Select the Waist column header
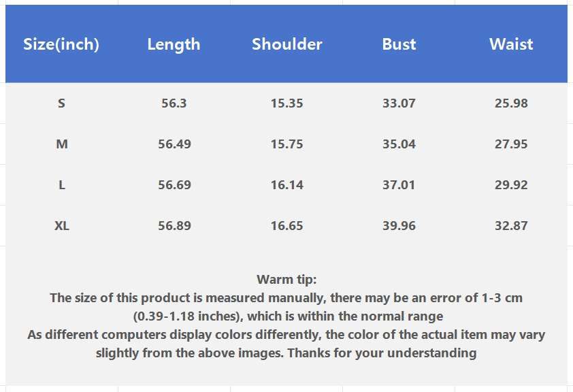The image size is (573, 392). [511, 44]
